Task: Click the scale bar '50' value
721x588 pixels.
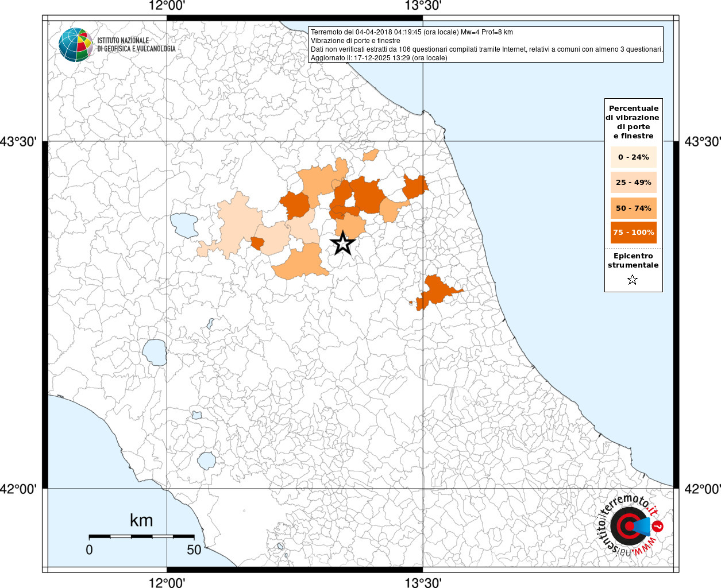Action: [194, 550]
